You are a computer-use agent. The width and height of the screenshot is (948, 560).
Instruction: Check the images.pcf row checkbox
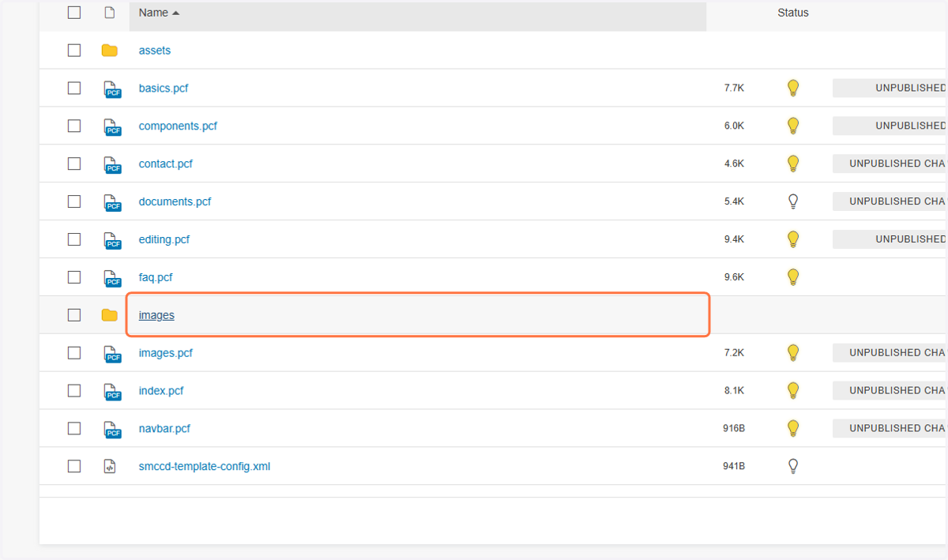pos(74,353)
